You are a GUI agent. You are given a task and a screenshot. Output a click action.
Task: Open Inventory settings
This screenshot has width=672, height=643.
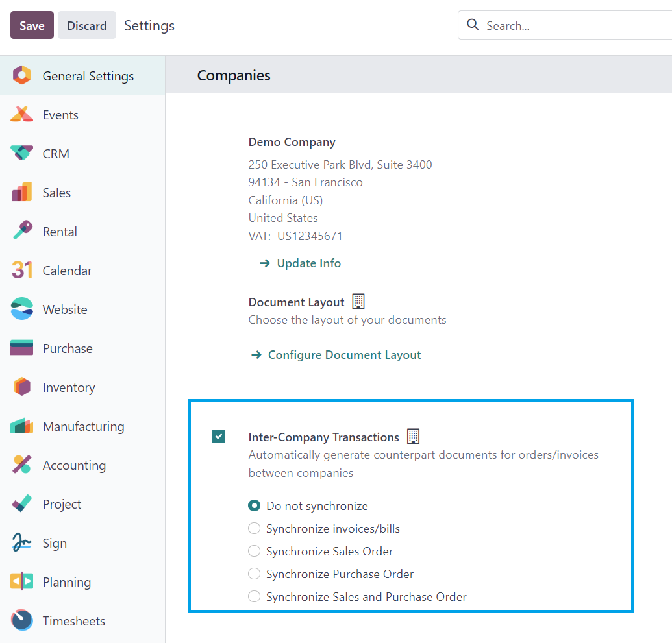(x=82, y=387)
